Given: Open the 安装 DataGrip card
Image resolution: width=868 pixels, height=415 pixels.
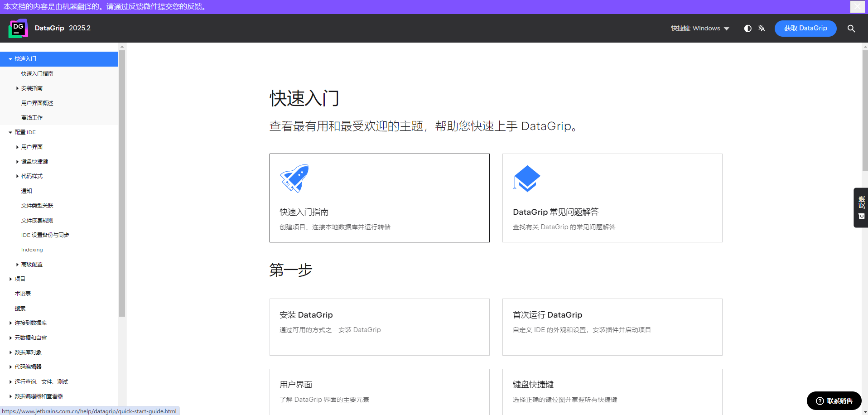Looking at the screenshot, I should (x=379, y=327).
